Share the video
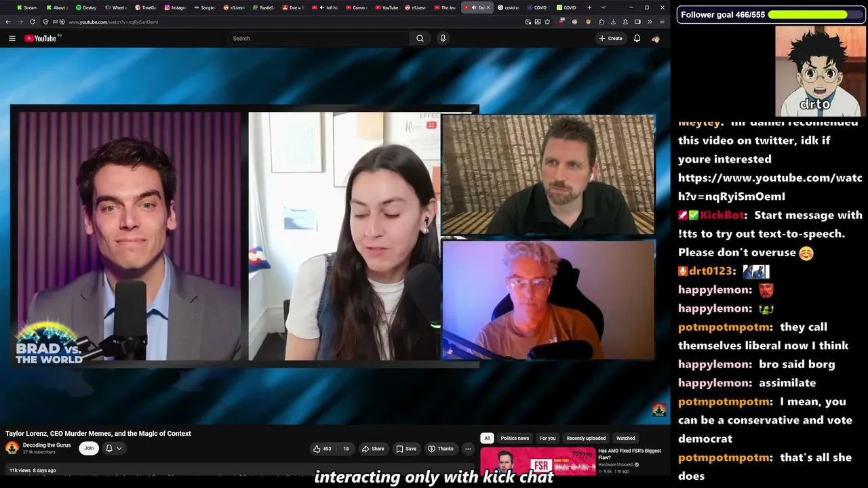 point(373,449)
